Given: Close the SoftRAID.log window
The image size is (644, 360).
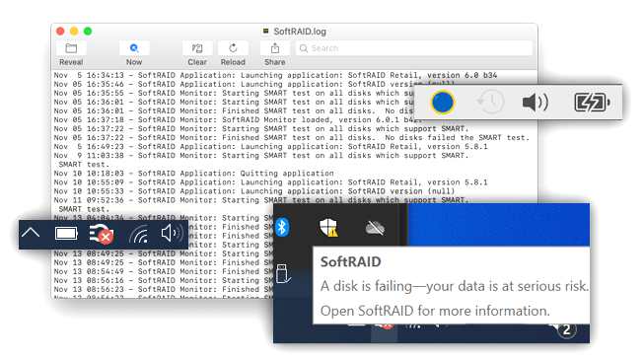Looking at the screenshot, I should [x=60, y=32].
